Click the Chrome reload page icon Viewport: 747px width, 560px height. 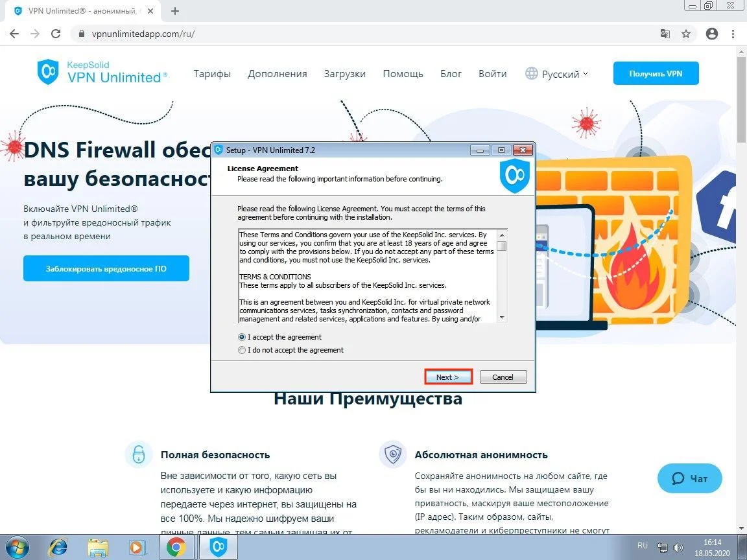coord(56,34)
